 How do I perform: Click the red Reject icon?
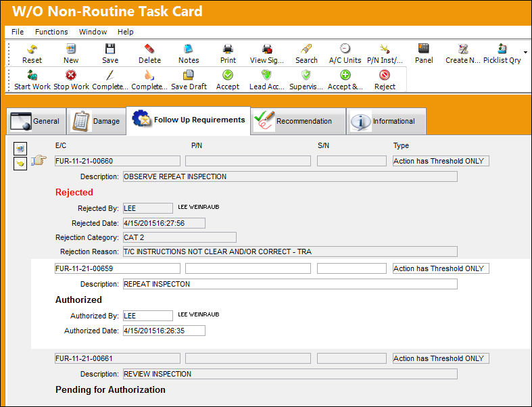(385, 75)
